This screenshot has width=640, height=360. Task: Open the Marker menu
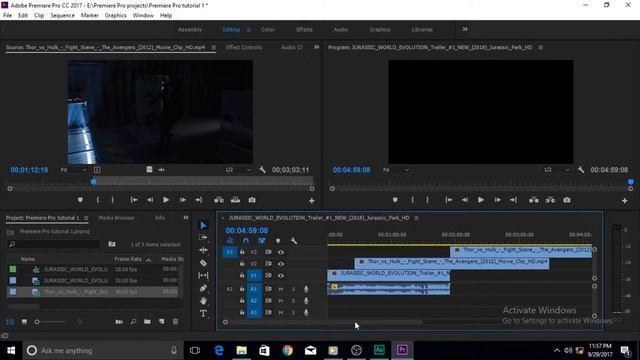(89, 16)
